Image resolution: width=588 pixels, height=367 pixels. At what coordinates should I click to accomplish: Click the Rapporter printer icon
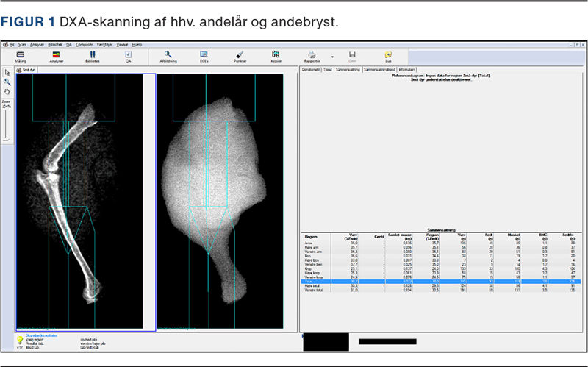coord(312,57)
